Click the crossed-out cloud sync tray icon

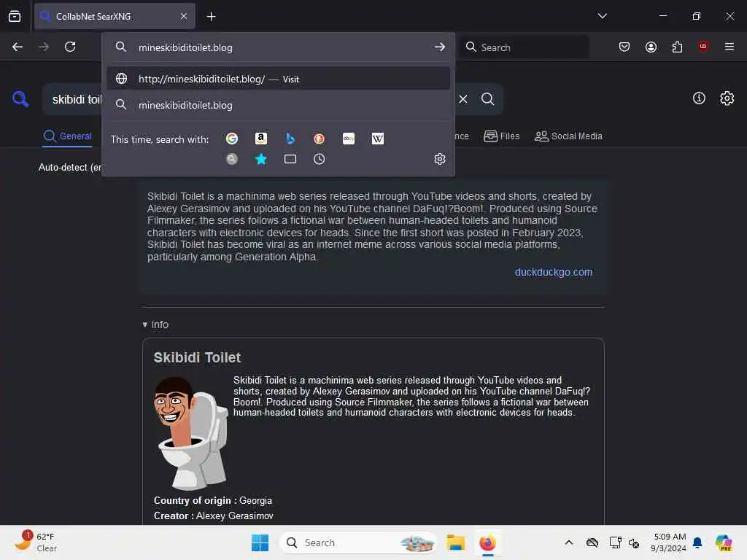(592, 542)
